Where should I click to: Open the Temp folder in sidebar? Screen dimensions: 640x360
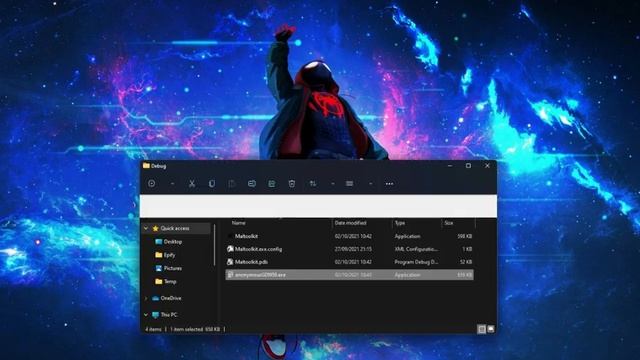tap(170, 282)
